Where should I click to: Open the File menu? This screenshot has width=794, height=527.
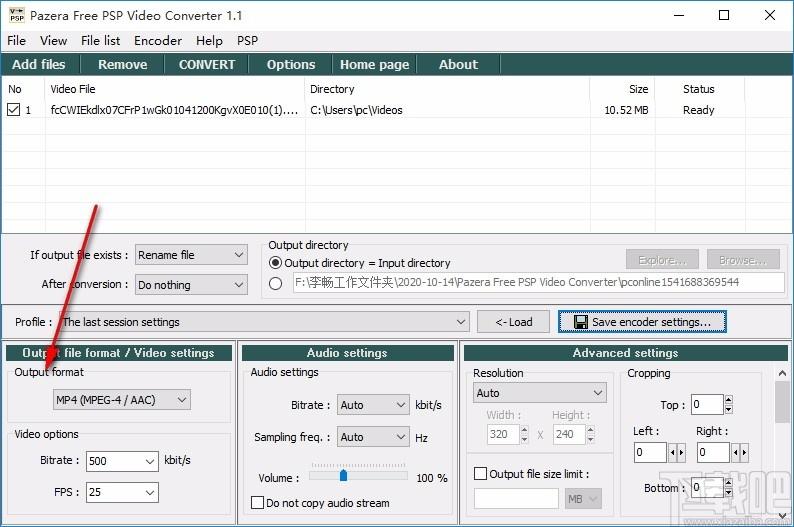point(16,40)
